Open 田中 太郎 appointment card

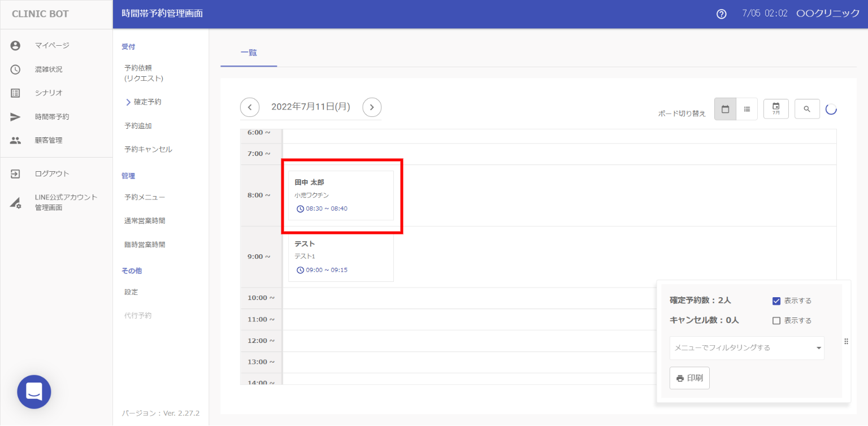point(341,195)
